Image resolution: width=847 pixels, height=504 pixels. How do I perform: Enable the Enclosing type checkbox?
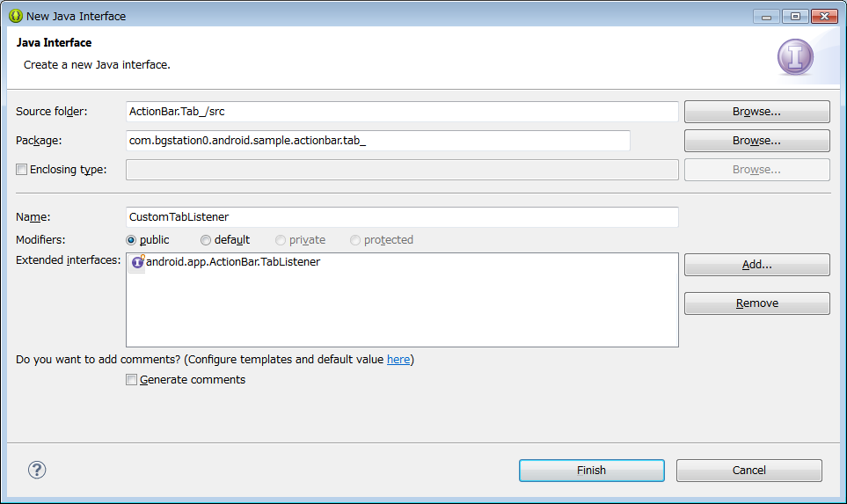pos(22,169)
